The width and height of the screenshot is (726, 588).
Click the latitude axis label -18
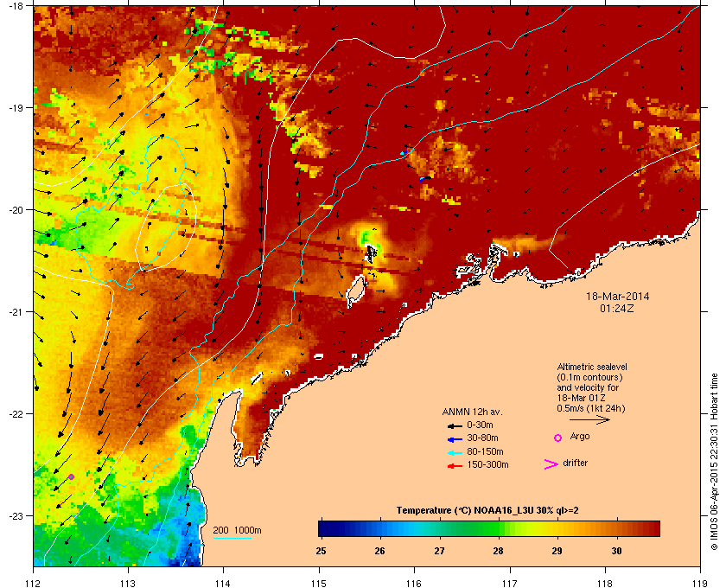tap(16, 5)
